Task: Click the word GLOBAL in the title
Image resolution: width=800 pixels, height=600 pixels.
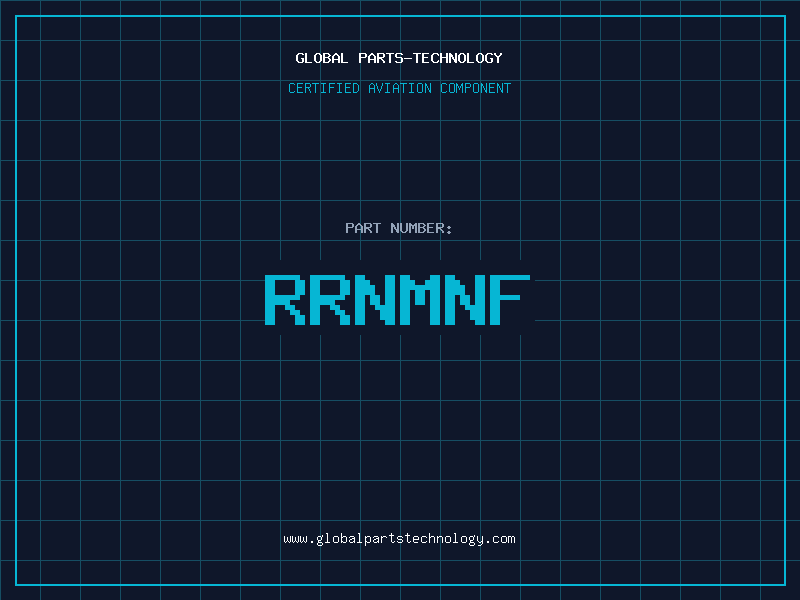Action: [322, 58]
